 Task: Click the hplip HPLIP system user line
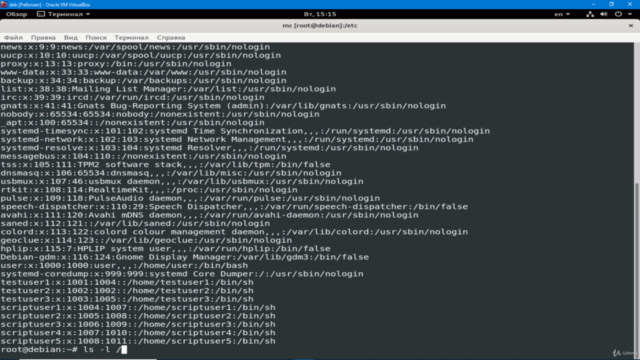[165, 249]
